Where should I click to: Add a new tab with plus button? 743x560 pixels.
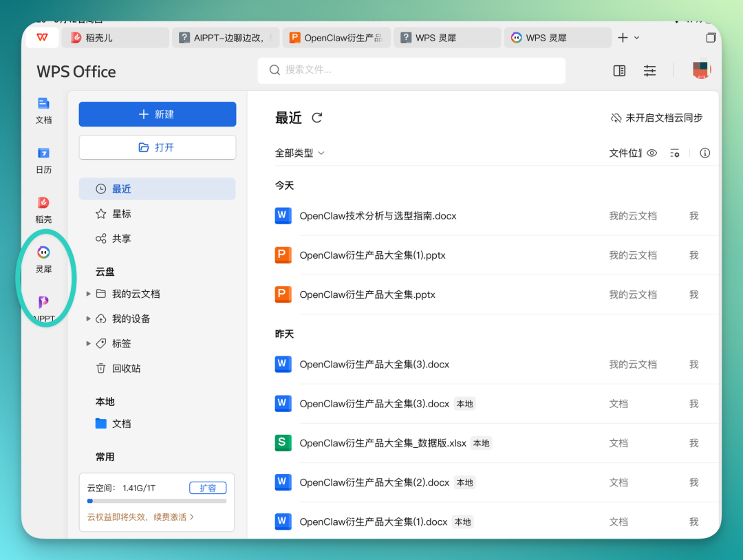pos(623,38)
